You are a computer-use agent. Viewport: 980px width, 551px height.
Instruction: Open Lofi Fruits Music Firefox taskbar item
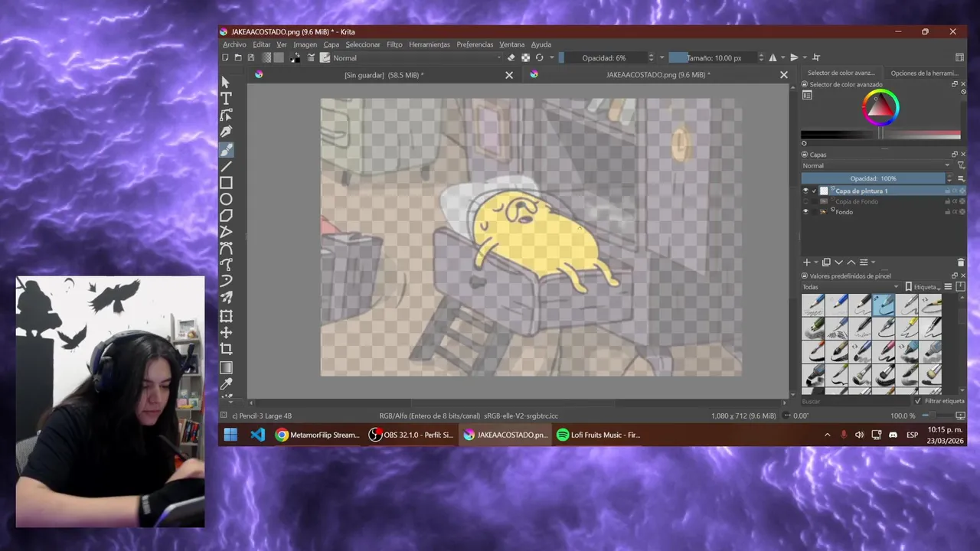[x=599, y=435]
